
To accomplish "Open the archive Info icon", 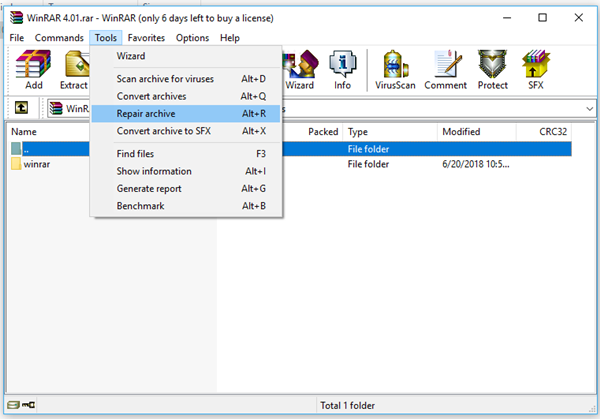I will click(342, 69).
